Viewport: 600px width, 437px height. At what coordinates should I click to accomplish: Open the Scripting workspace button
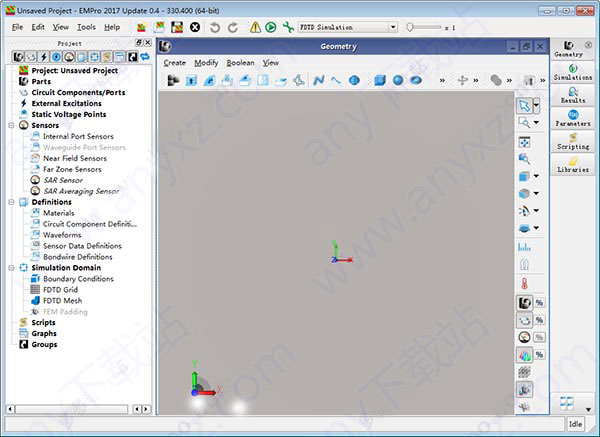click(x=572, y=141)
